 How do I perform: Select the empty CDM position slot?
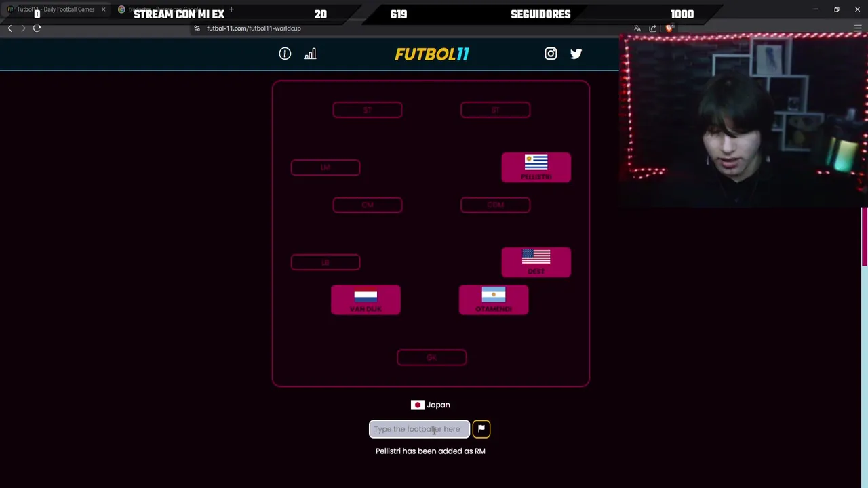(x=495, y=205)
